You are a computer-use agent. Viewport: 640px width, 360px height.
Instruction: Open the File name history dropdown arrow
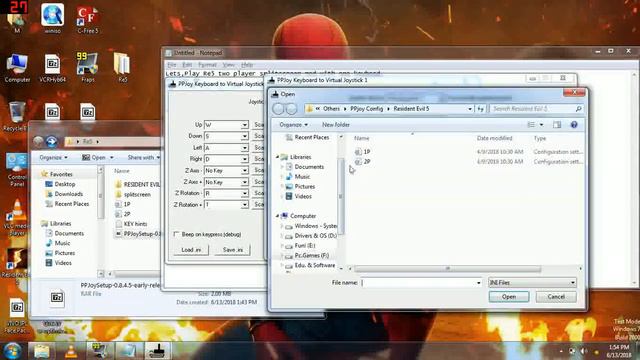click(478, 282)
